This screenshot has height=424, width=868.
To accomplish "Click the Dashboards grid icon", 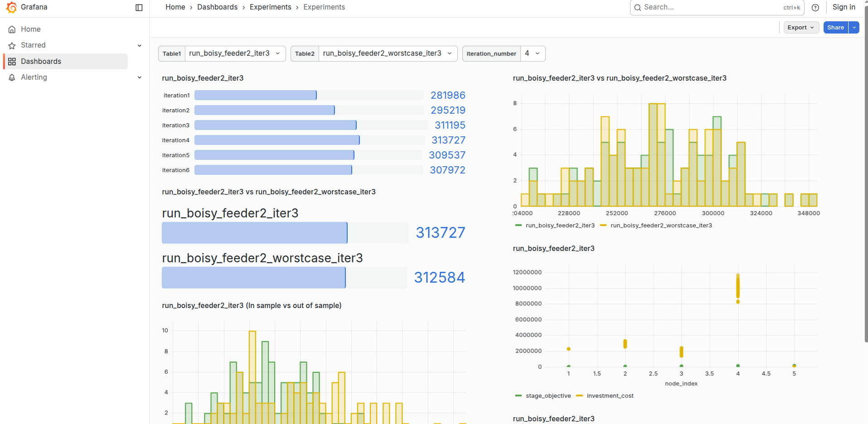I will [x=12, y=62].
